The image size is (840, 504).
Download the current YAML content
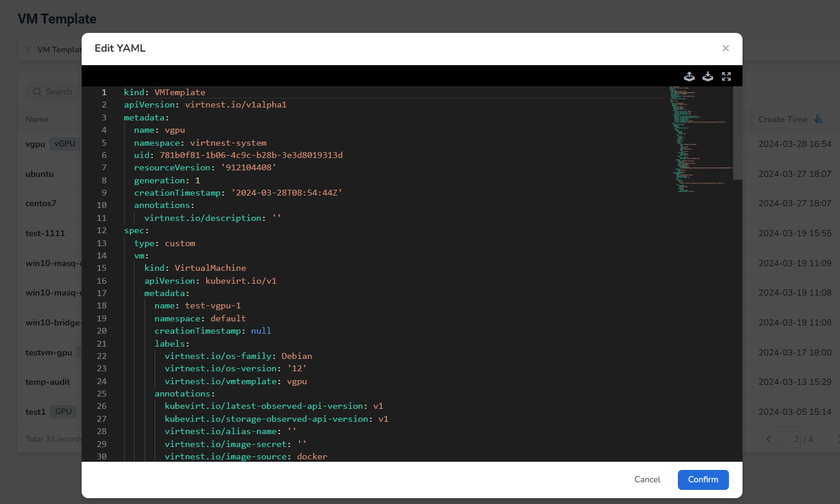pos(707,76)
